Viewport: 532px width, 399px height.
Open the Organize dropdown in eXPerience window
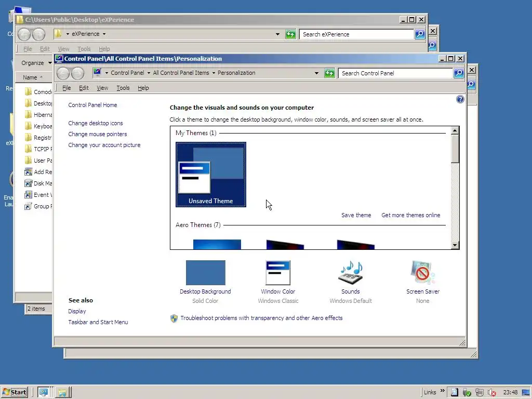point(36,63)
